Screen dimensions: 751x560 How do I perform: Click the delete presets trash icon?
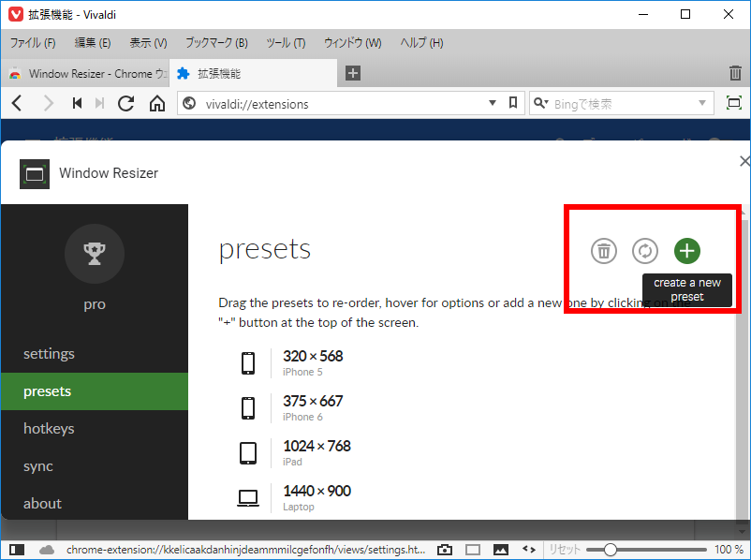[603, 251]
